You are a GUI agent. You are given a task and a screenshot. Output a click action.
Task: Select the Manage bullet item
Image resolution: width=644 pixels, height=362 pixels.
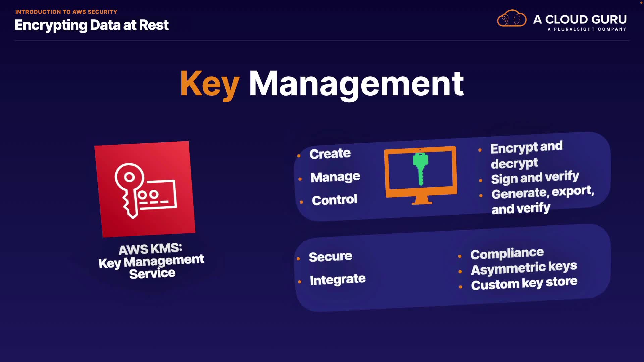(335, 177)
